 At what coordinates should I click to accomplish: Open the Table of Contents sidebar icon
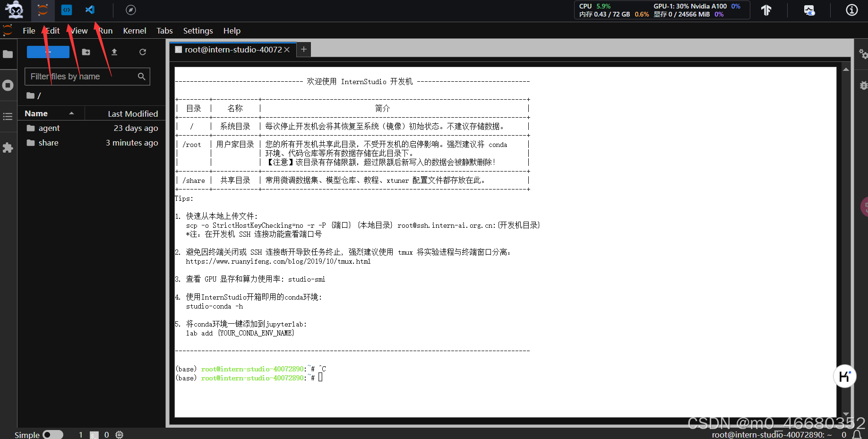[x=8, y=116]
